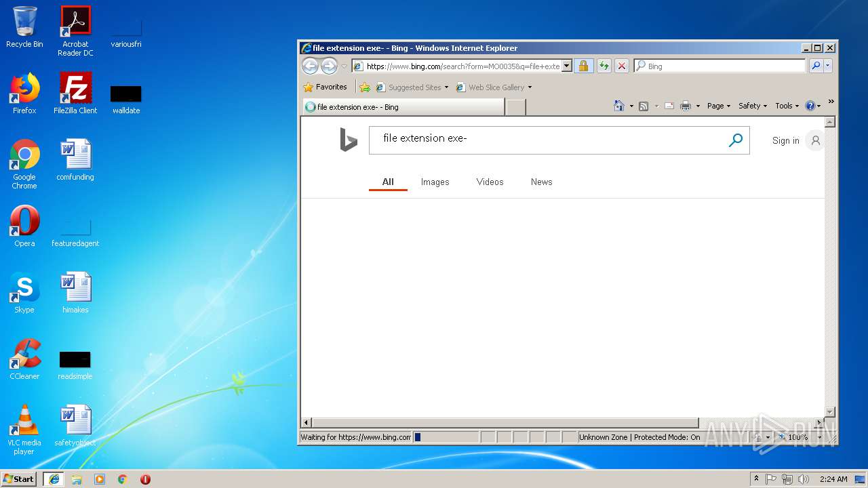Click the address bar URL field
Screen dimensions: 868x488
pyautogui.click(x=462, y=66)
